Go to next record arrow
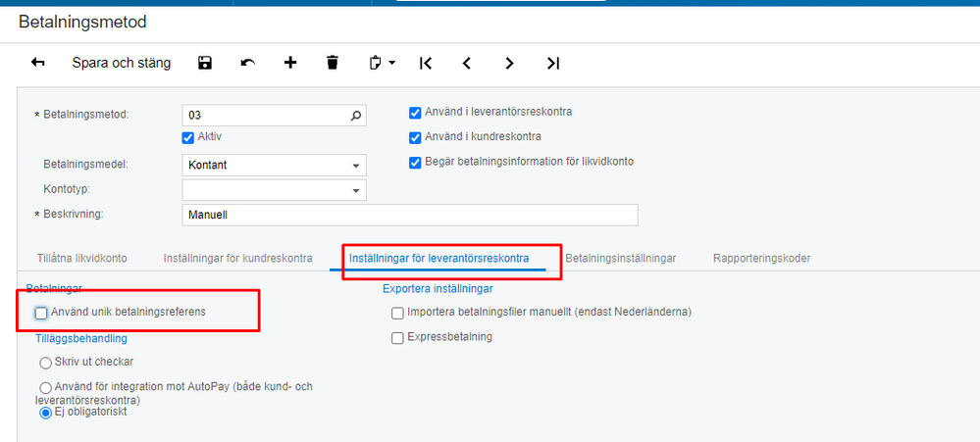 [x=509, y=63]
